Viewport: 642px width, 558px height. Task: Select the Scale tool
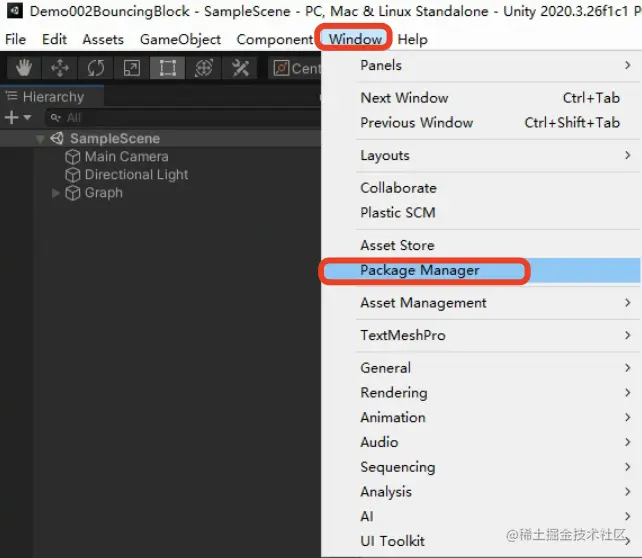pyautogui.click(x=132, y=68)
